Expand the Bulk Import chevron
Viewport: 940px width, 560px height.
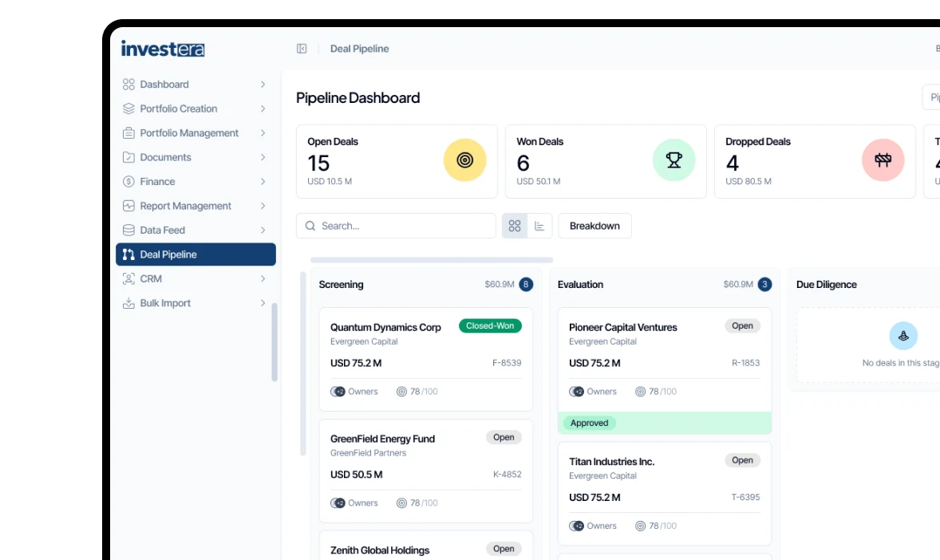(x=263, y=303)
